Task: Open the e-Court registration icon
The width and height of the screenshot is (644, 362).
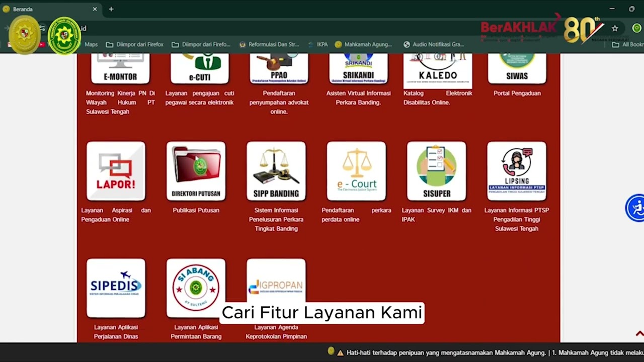Action: [x=356, y=171]
